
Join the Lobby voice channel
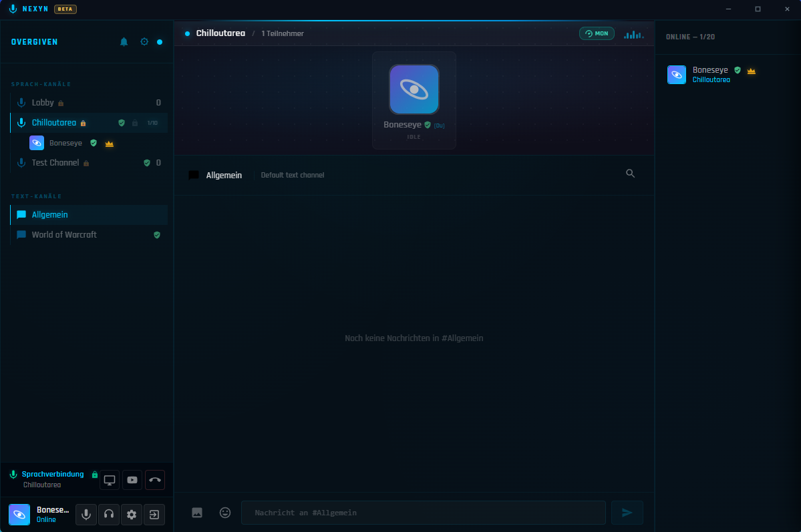(89, 103)
